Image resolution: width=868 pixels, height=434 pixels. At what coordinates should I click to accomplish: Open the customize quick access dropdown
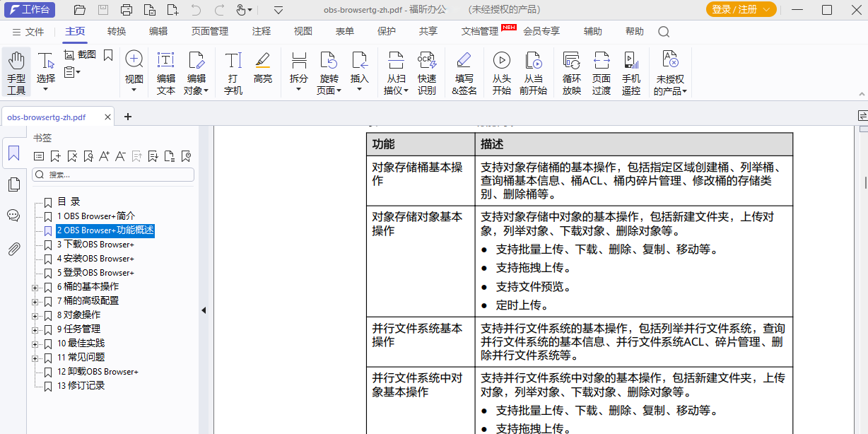pyautogui.click(x=278, y=10)
